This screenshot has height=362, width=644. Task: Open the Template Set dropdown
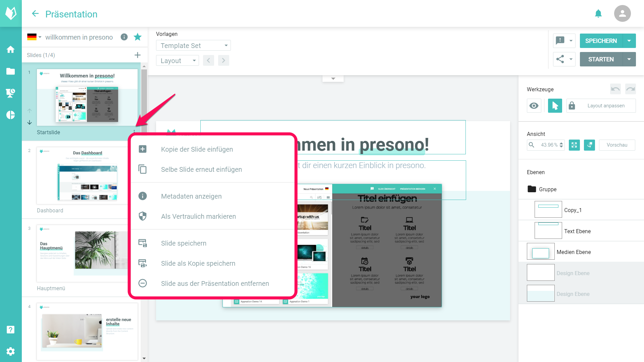click(x=193, y=45)
